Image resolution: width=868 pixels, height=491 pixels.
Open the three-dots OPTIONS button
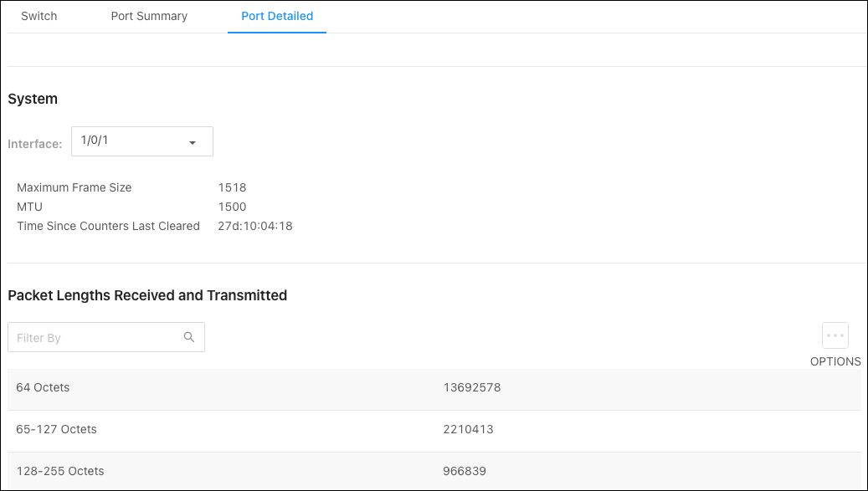pyautogui.click(x=835, y=335)
